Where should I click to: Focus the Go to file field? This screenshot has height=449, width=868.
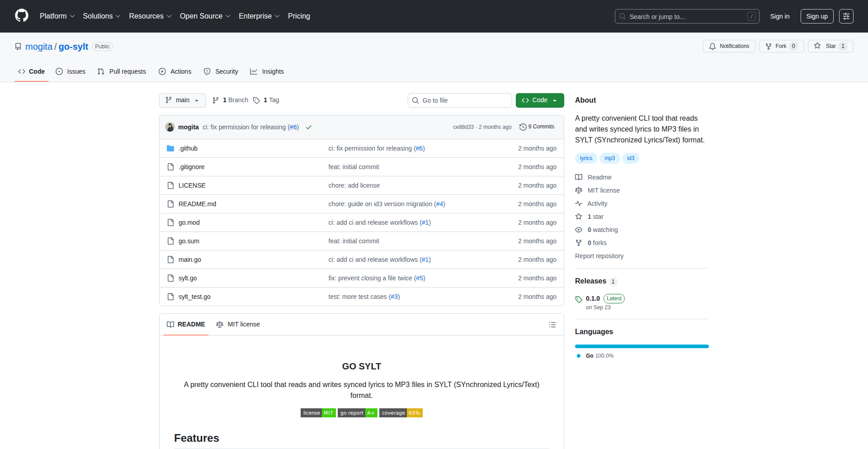(x=460, y=100)
